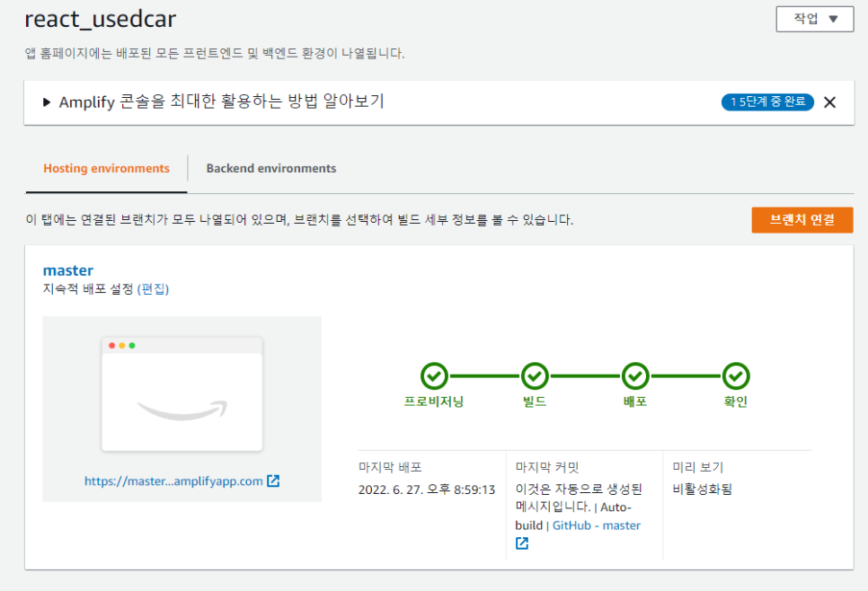The width and height of the screenshot is (868, 591).
Task: Click the Amplify 콘솔 banner title text
Action: (x=221, y=101)
